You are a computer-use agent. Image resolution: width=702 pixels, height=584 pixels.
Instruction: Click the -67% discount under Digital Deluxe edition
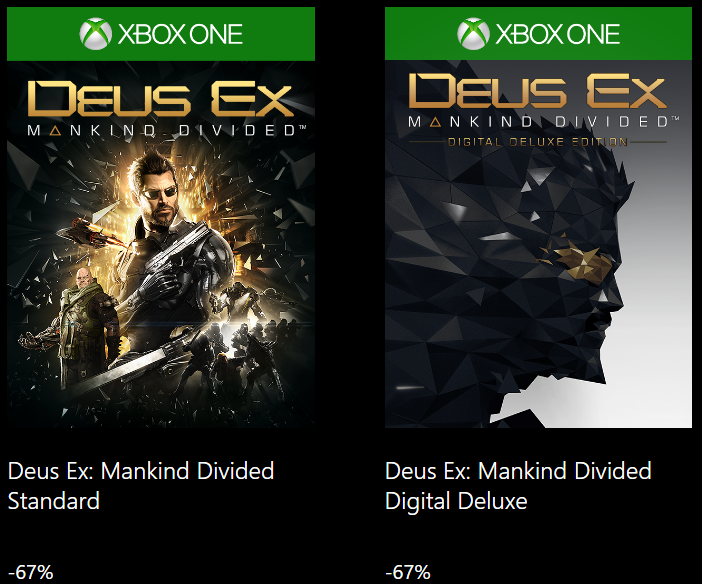point(408,572)
